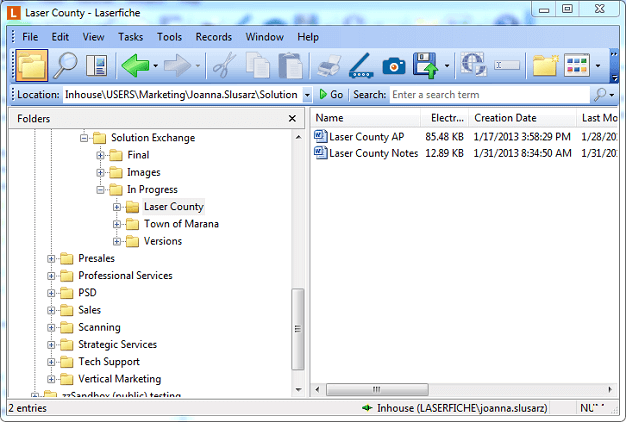Collapse the Solution Exchange folder
626x422 pixels.
click(x=84, y=138)
